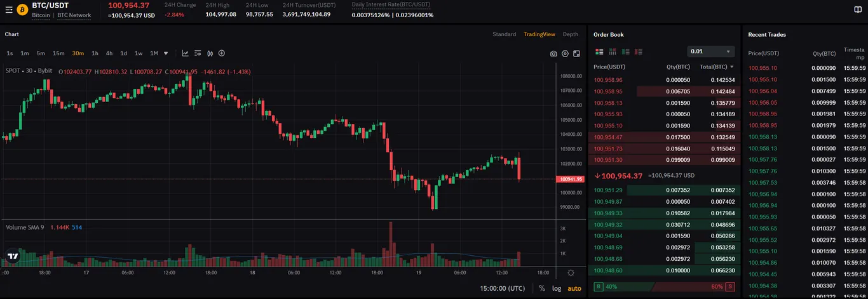This screenshot has height=299, width=868.
Task: Click the BTC Network link
Action: coord(74,15)
